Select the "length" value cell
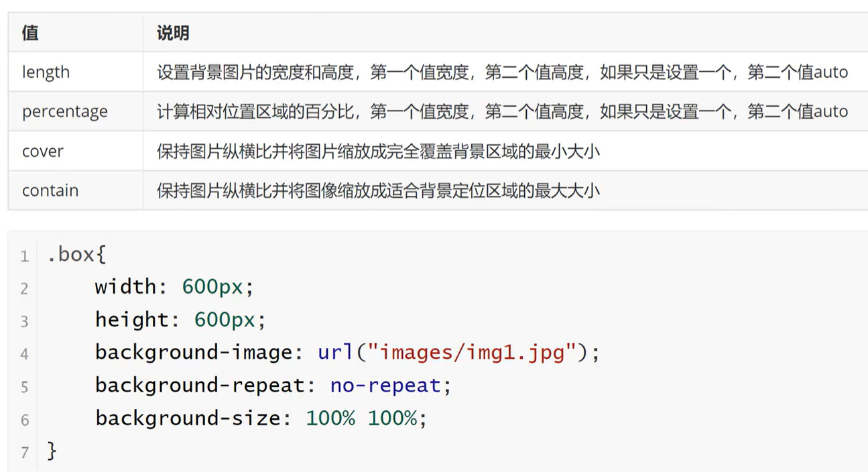This screenshot has width=868, height=472. point(46,72)
